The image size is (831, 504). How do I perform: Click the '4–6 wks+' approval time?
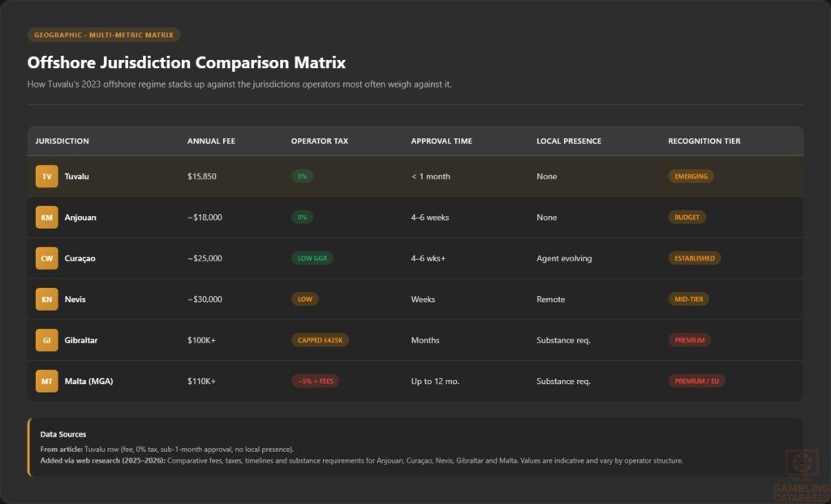tap(428, 258)
